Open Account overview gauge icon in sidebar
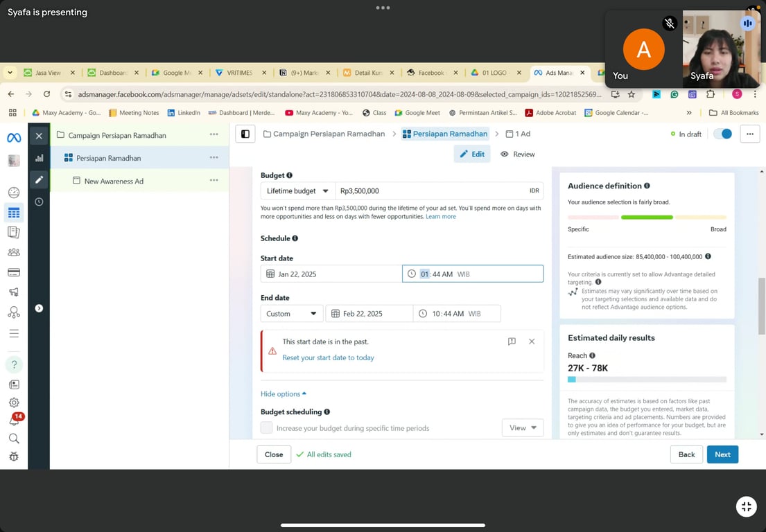 [14, 193]
